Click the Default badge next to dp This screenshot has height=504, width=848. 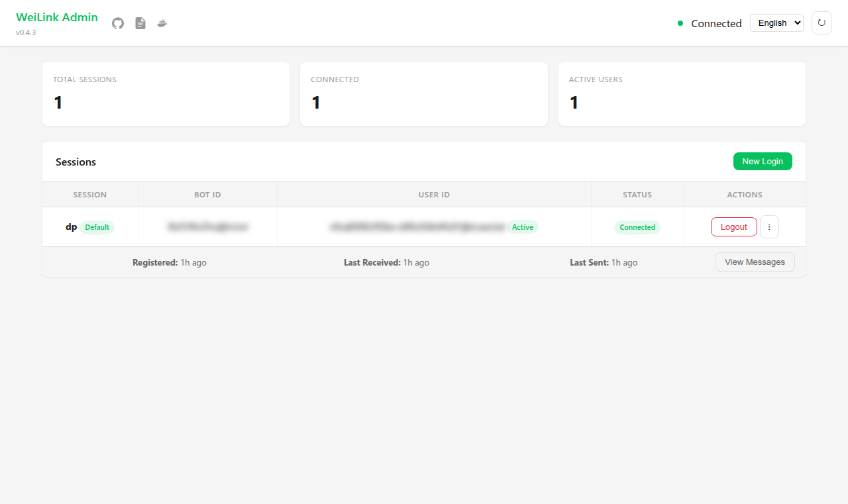point(97,227)
